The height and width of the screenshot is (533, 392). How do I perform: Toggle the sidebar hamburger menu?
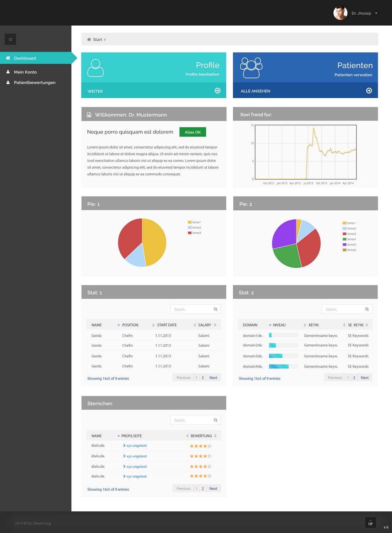10,39
